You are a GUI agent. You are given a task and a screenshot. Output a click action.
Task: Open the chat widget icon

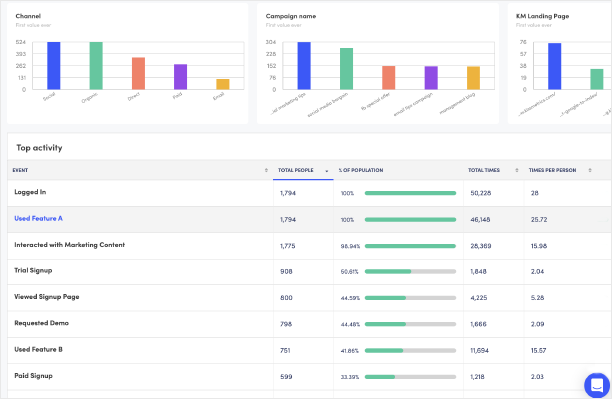(x=597, y=385)
